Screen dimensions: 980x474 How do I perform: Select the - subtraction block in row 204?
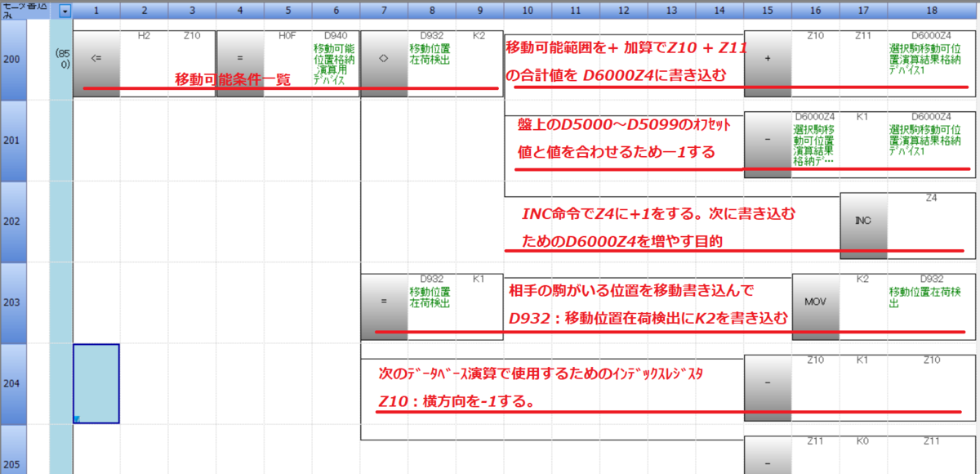click(768, 387)
